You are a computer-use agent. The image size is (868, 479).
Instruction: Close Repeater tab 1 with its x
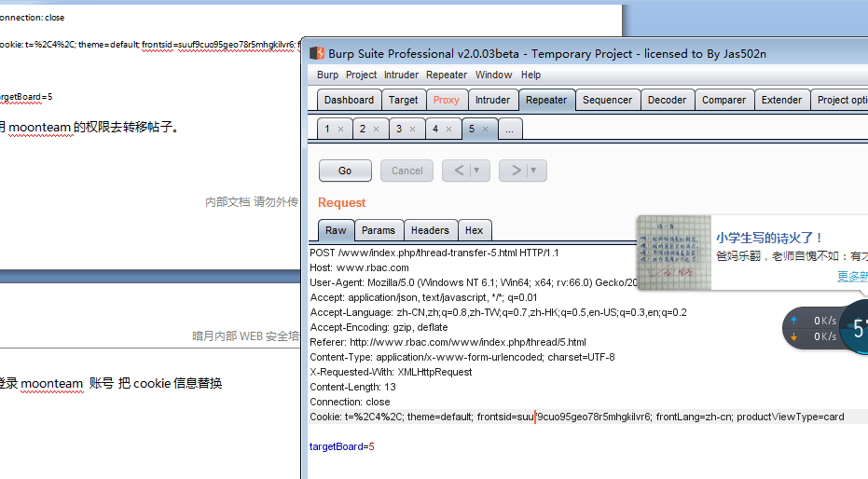(x=340, y=129)
